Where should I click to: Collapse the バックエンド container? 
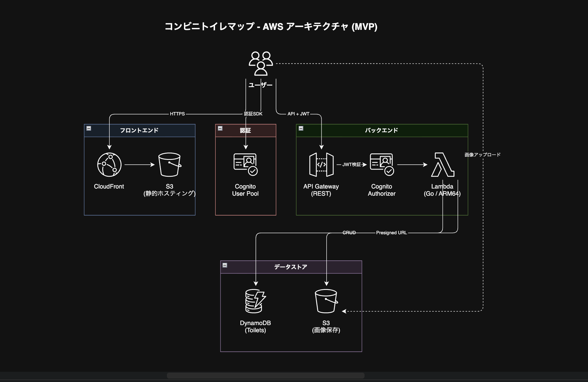click(301, 128)
